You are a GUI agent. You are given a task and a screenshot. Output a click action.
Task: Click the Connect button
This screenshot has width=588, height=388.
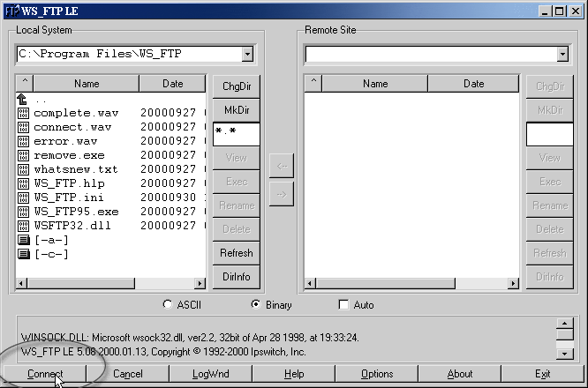click(x=45, y=374)
